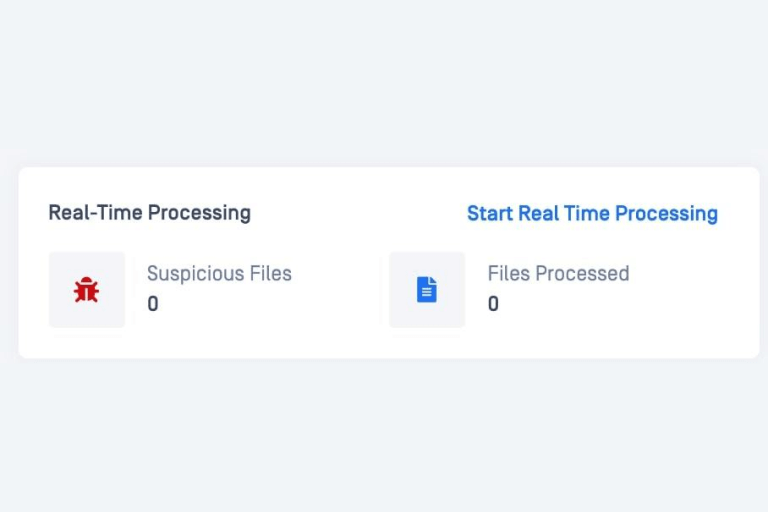This screenshot has width=768, height=512.
Task: Click the blue document icon
Action: point(427,290)
